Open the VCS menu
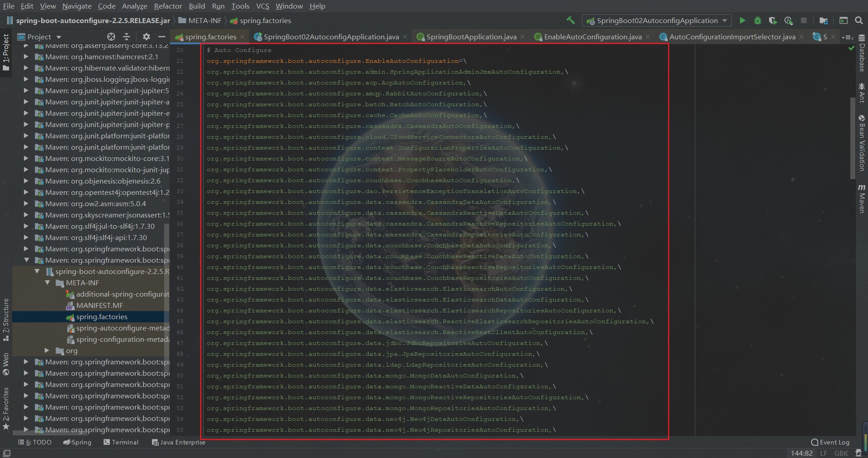The width and height of the screenshot is (868, 458). point(263,6)
